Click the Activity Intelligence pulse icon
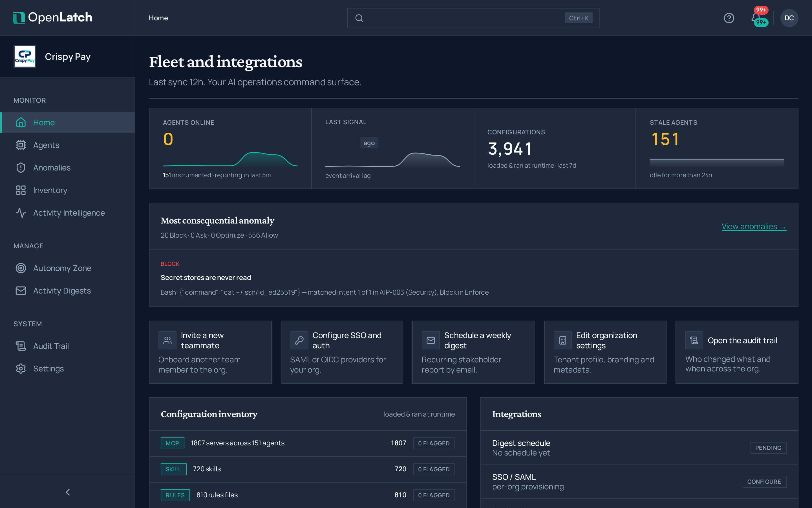This screenshot has width=812, height=508. [21, 213]
